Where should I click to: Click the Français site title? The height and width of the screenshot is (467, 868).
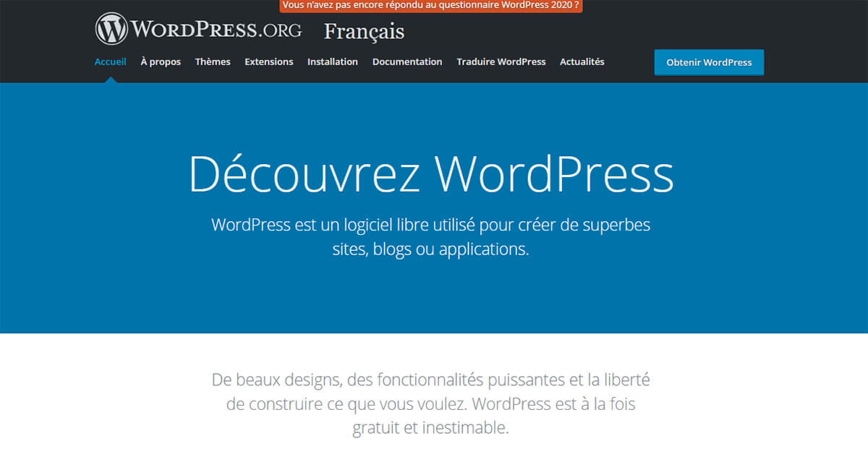coord(364,32)
